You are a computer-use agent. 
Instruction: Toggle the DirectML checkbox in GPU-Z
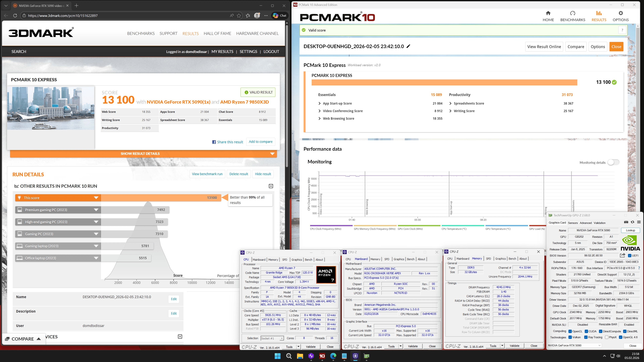625,331
